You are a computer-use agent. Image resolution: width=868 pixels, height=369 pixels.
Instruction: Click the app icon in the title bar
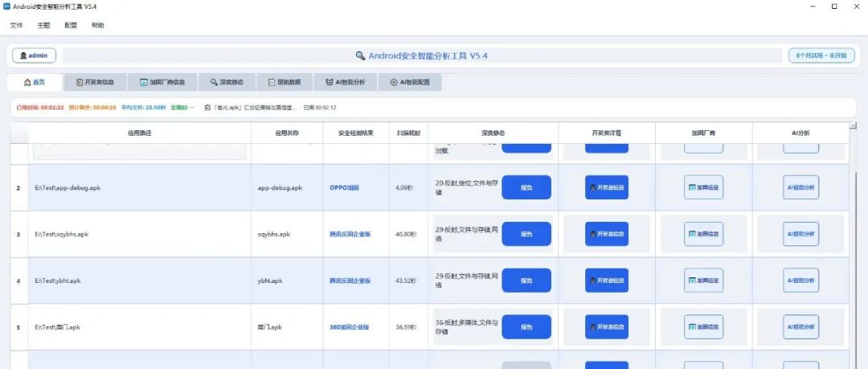point(6,6)
